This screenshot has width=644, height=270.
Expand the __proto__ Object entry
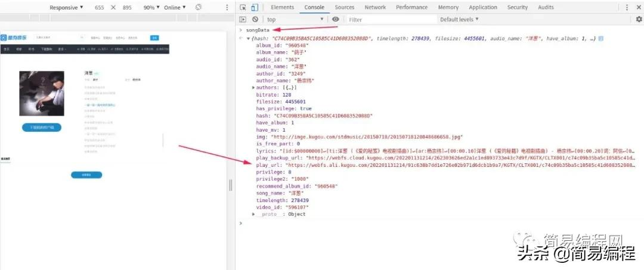(254, 214)
